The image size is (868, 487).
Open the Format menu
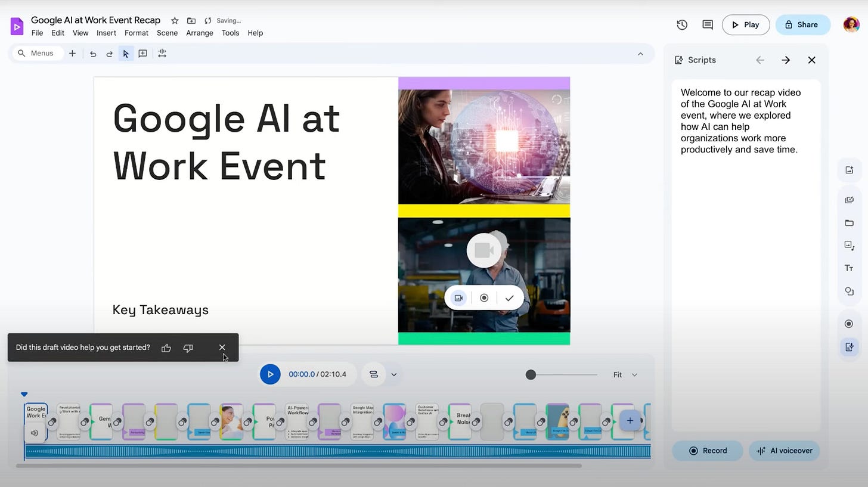click(x=137, y=33)
